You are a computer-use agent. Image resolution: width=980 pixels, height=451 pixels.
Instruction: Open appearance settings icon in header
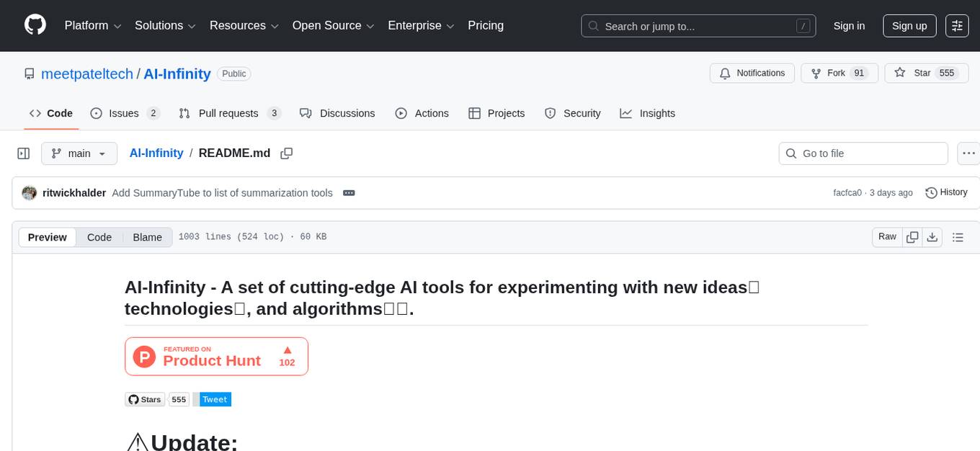[x=957, y=26]
